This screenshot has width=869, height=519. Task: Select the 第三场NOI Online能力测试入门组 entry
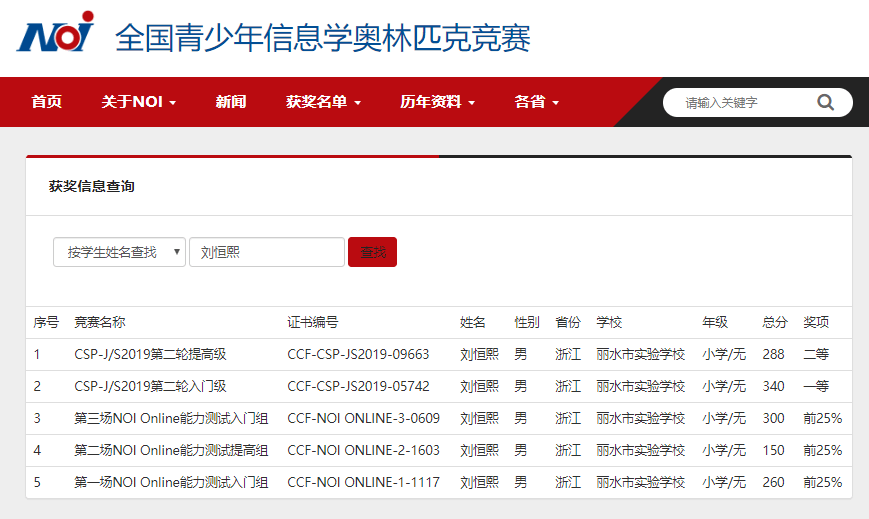tap(171, 418)
